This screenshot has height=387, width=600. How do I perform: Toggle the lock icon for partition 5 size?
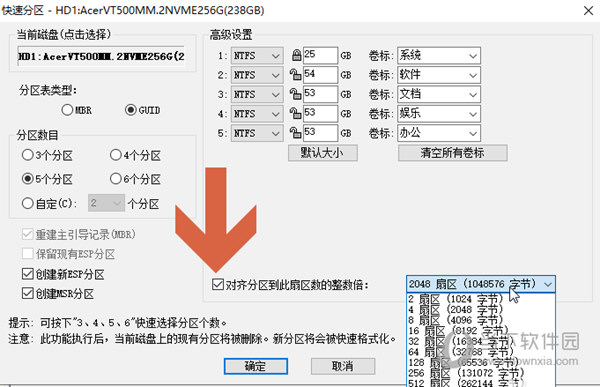(295, 133)
